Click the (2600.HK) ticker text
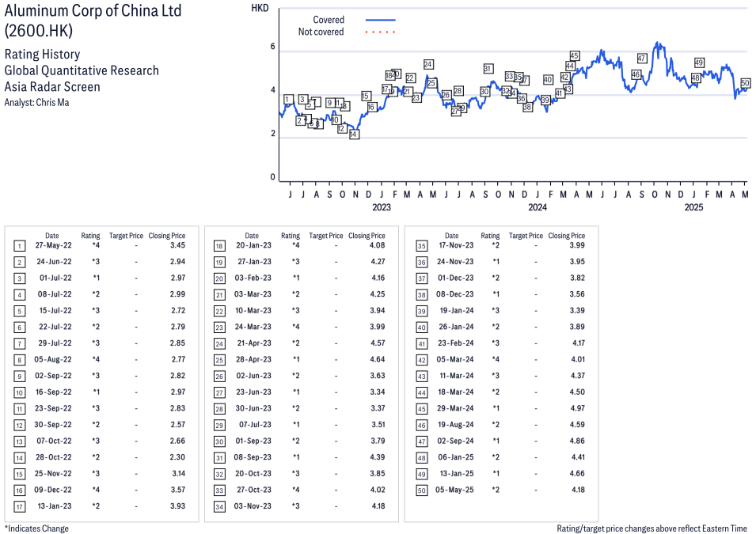Viewport: 756px width, 534px height. pos(39,31)
